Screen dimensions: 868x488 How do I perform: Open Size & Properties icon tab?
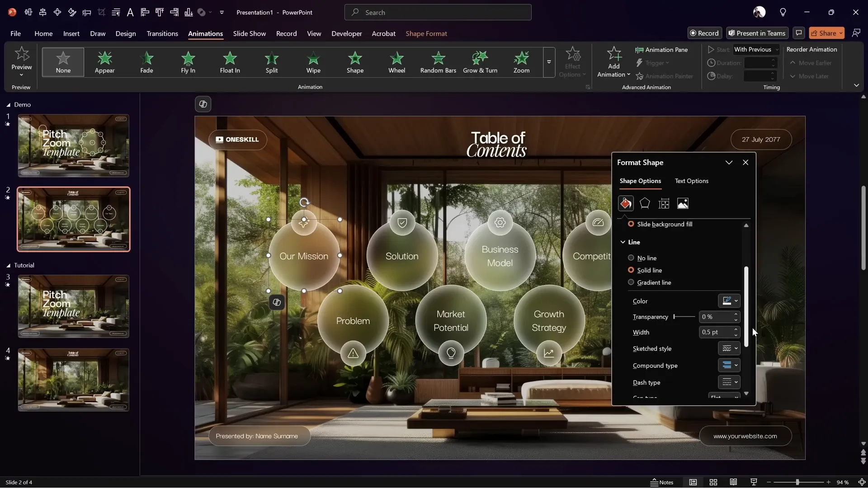click(664, 204)
